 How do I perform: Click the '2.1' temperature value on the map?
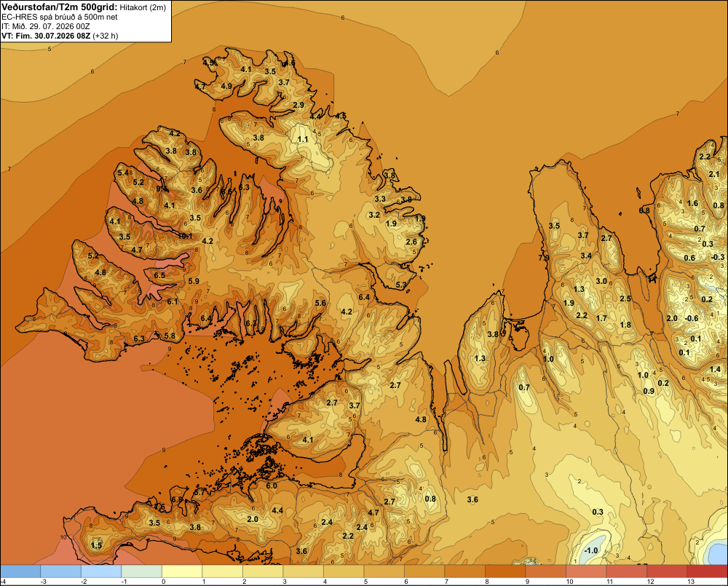714,174
